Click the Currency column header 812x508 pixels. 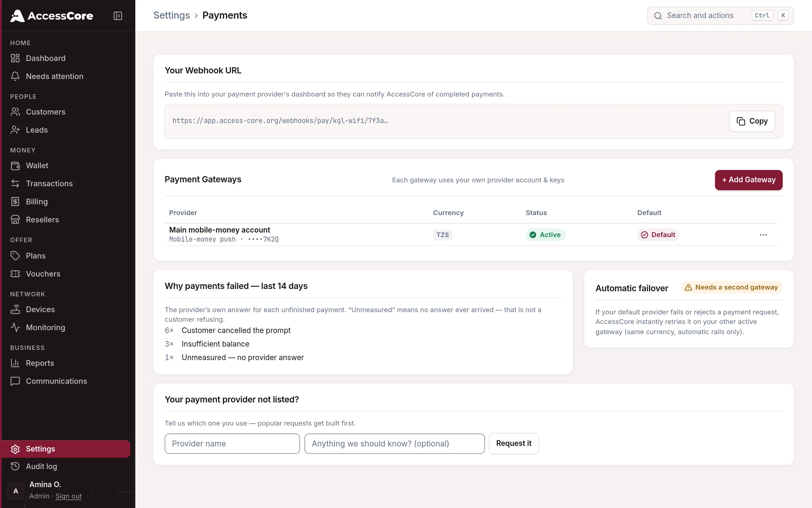[448, 213]
